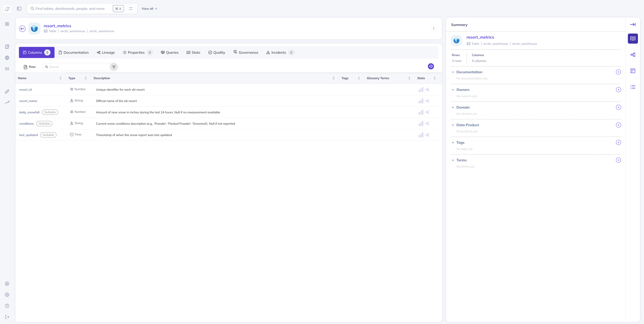Click the query trend icon for daily_snowfall
This screenshot has height=324, width=644.
pos(428,112)
